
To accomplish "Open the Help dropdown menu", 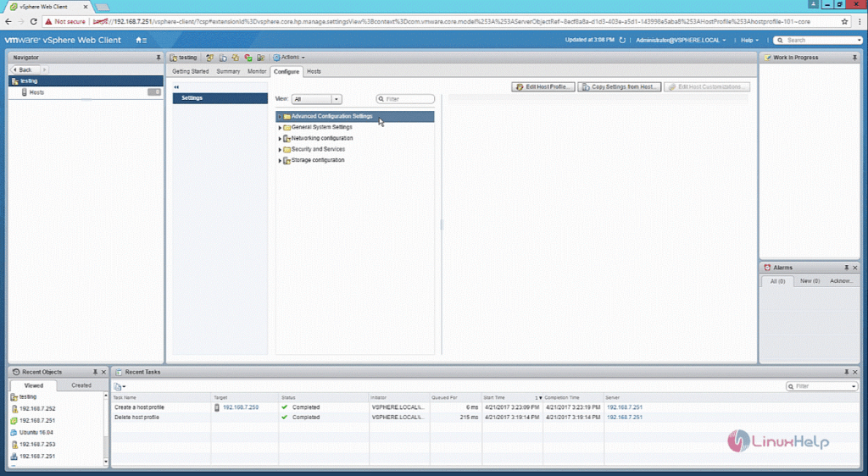I will (749, 41).
